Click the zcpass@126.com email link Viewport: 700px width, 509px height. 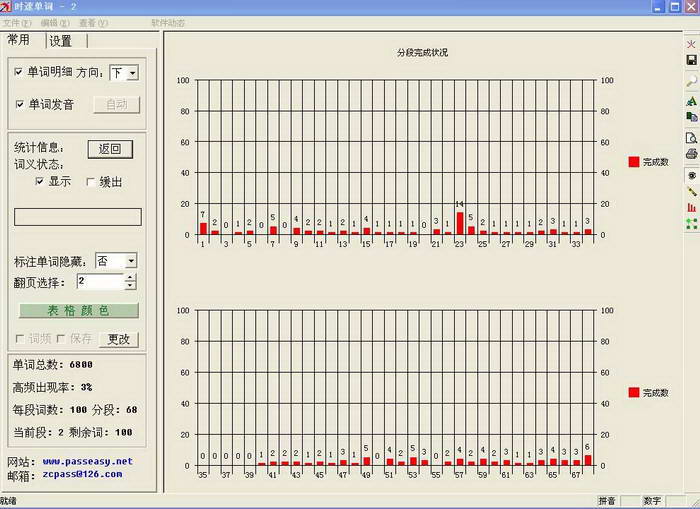83,474
